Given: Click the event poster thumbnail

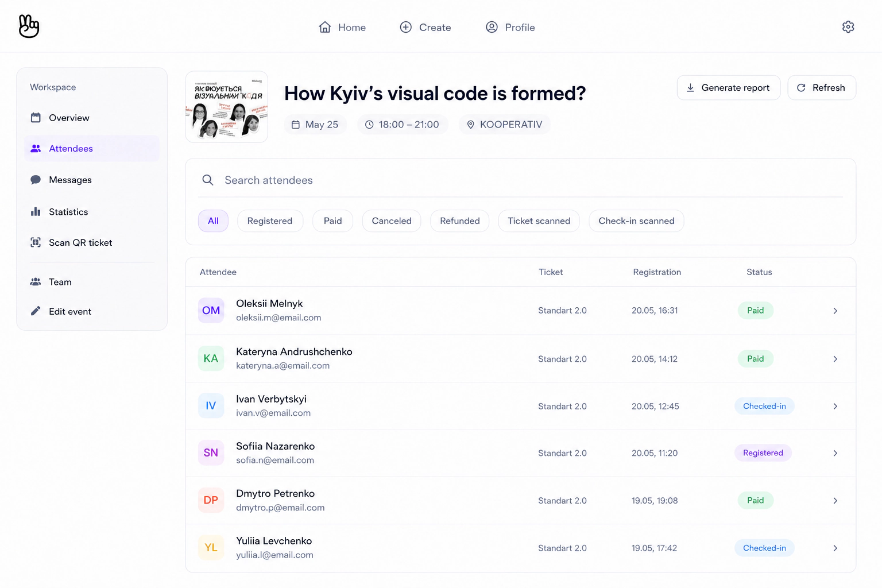Looking at the screenshot, I should pyautogui.click(x=227, y=107).
